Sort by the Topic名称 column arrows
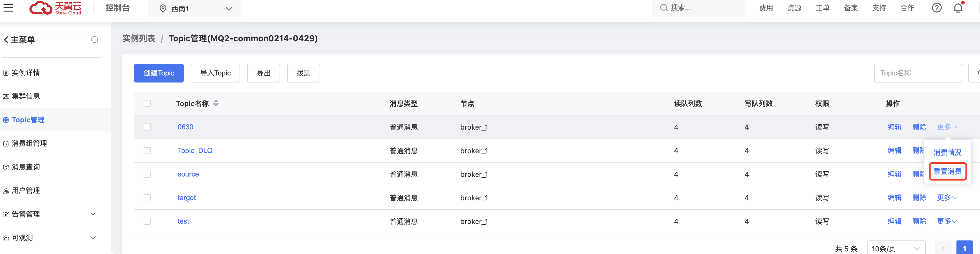 216,103
